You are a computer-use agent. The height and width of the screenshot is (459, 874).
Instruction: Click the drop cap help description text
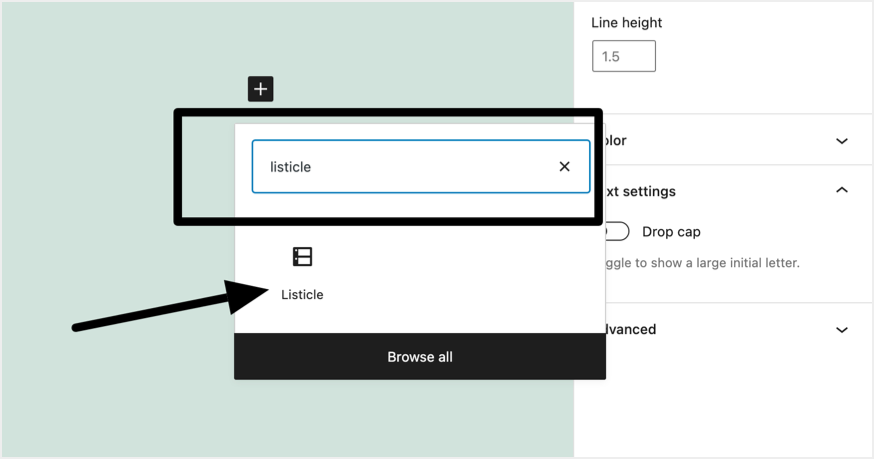coord(700,263)
